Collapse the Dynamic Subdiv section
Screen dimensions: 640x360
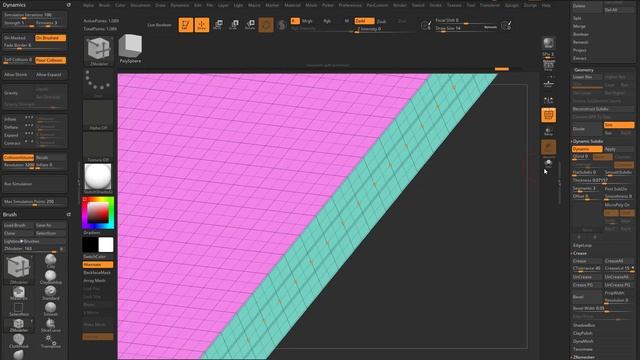click(x=588, y=141)
